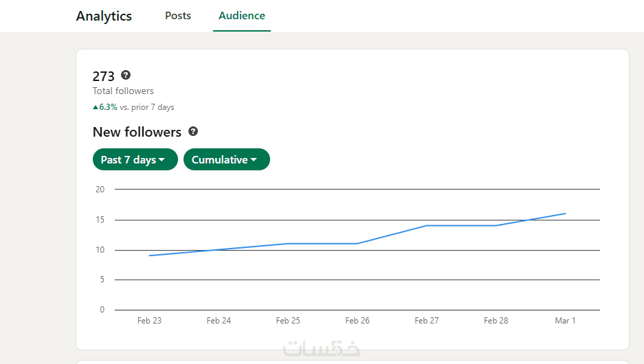Click the Total followers label

coord(123,91)
